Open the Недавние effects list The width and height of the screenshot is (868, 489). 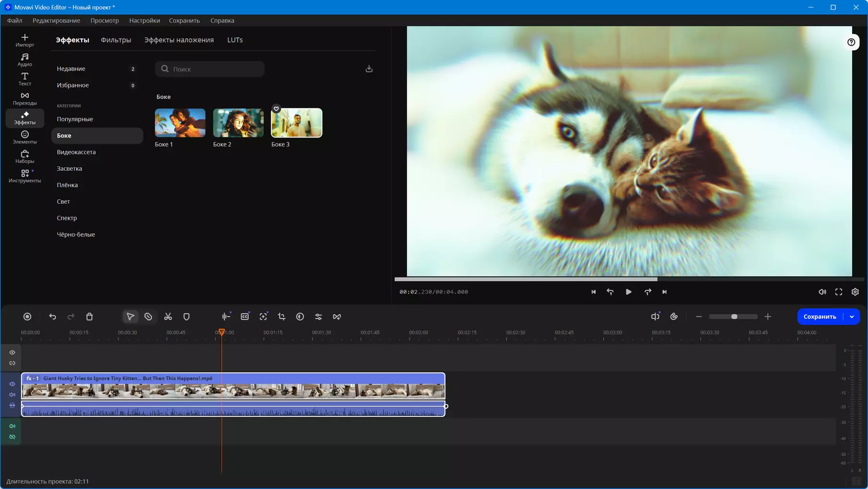tap(97, 69)
